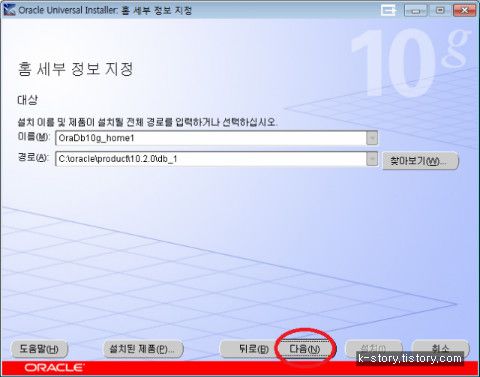The image size is (480, 377).
Task: Click the Oracle Universal Installer title icon
Action: point(9,10)
